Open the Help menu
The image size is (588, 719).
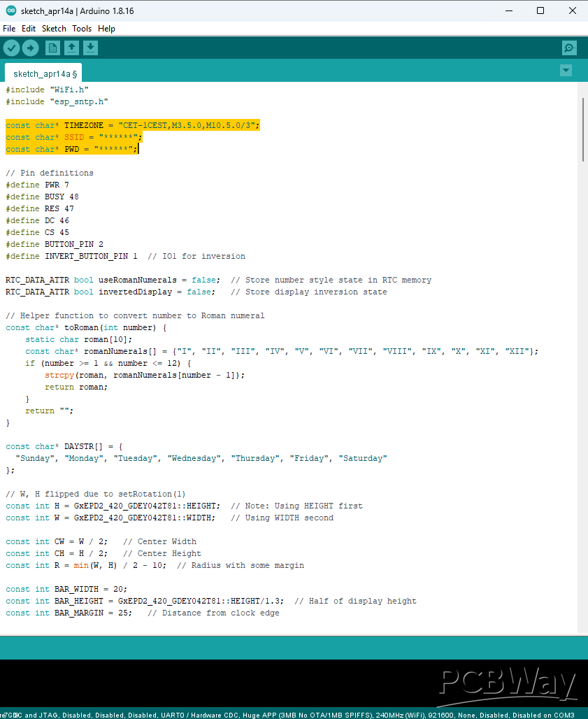tap(106, 29)
